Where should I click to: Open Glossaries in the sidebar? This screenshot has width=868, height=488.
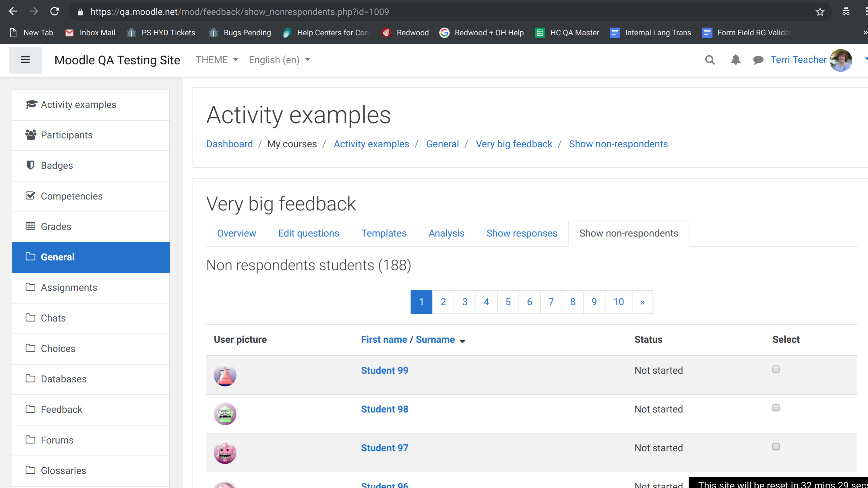91,470
